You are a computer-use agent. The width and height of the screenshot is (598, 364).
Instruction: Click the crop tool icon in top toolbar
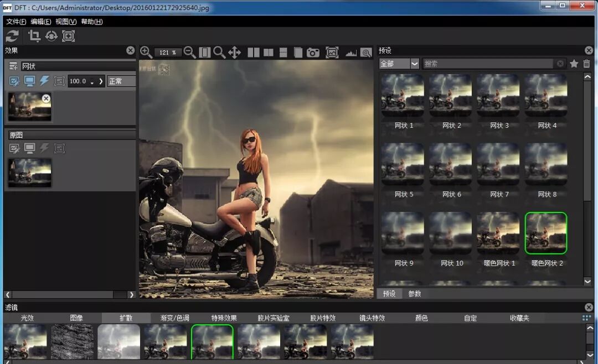pyautogui.click(x=34, y=36)
